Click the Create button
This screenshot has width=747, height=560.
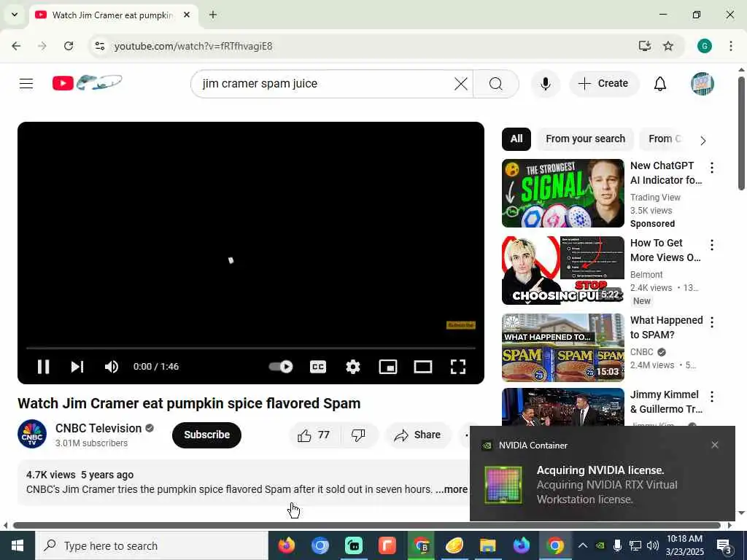pos(603,84)
